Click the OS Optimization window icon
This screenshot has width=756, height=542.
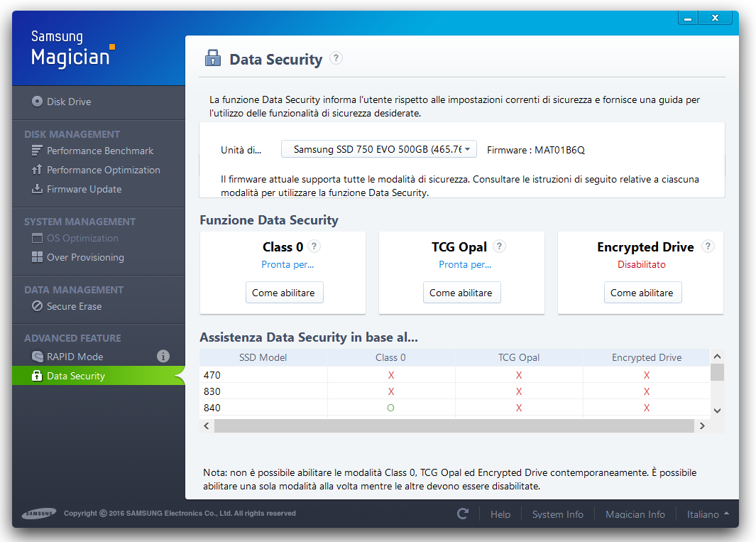point(37,238)
